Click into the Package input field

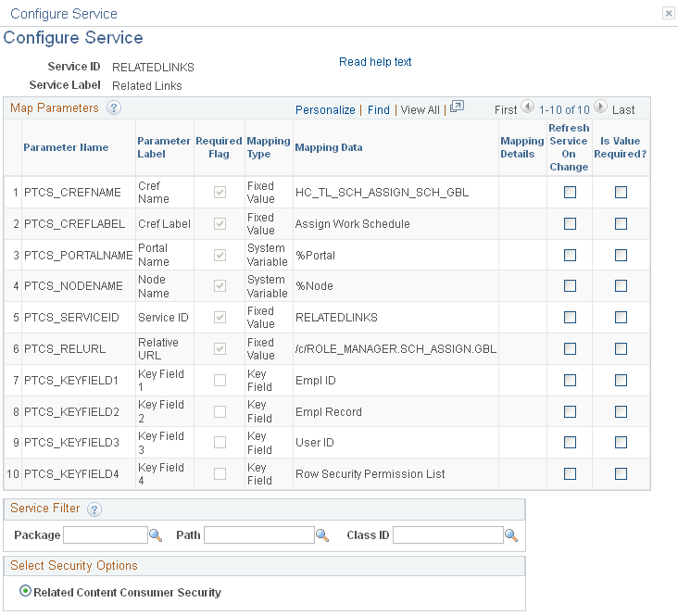(x=106, y=535)
